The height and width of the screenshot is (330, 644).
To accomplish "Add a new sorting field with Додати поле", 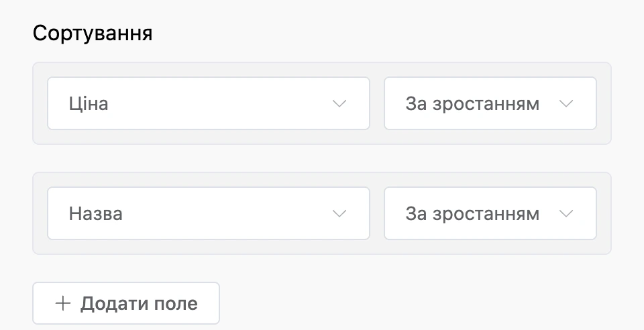I will click(x=126, y=303).
